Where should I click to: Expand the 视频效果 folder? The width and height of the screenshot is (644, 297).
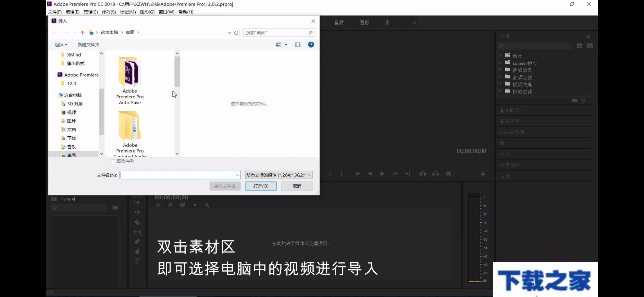point(500,84)
